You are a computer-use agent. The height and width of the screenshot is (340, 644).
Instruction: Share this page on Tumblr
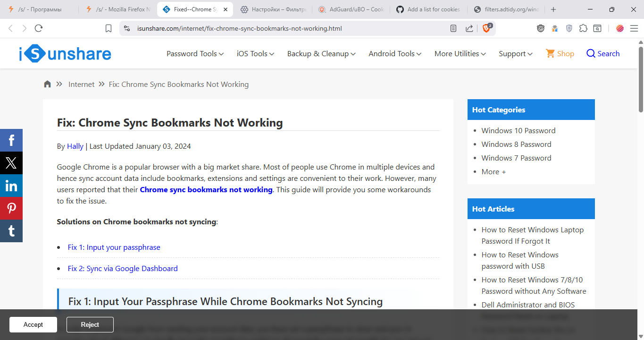11,231
